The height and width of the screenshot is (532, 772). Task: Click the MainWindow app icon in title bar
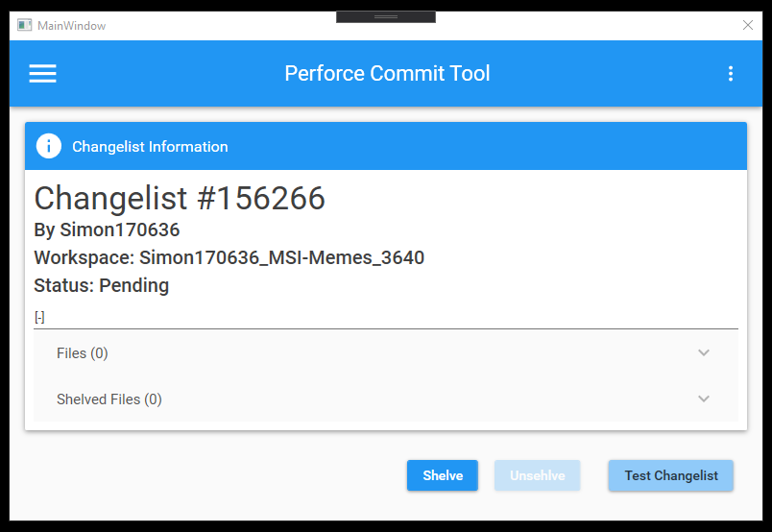pyautogui.click(x=25, y=25)
